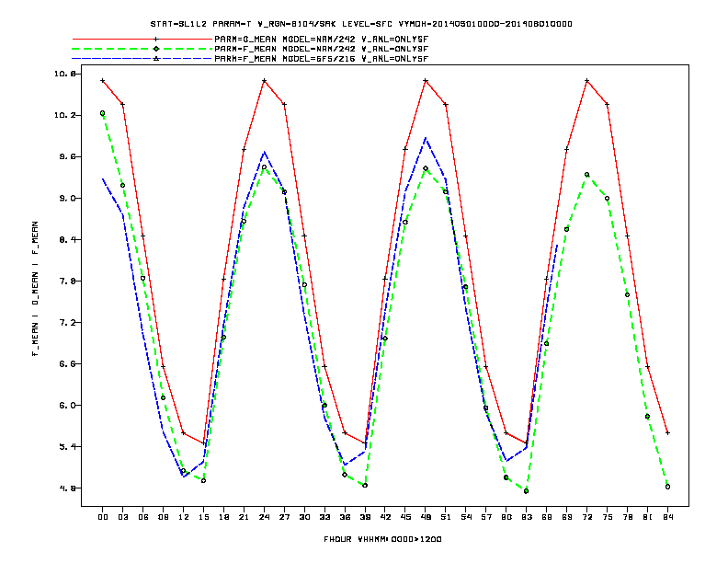Image resolution: width=728 pixels, height=563 pixels.
Task: Click x-axis tick label 75
Action: pyautogui.click(x=608, y=517)
